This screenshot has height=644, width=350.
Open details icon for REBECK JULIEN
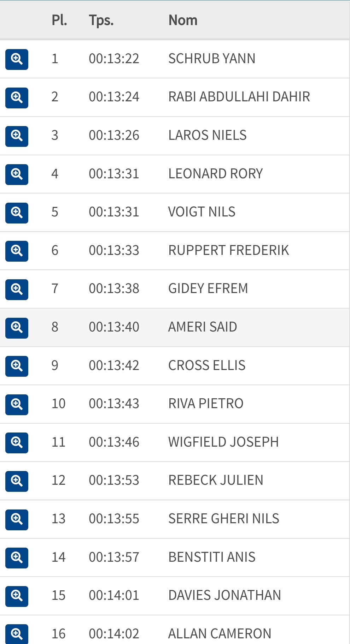click(17, 481)
